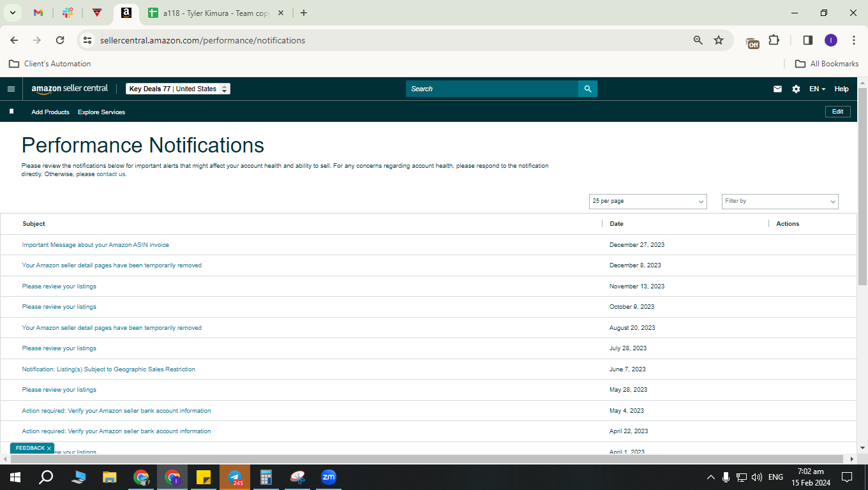The width and height of the screenshot is (868, 490).
Task: Open the May 4 Verify bank account notification
Action: click(x=116, y=411)
